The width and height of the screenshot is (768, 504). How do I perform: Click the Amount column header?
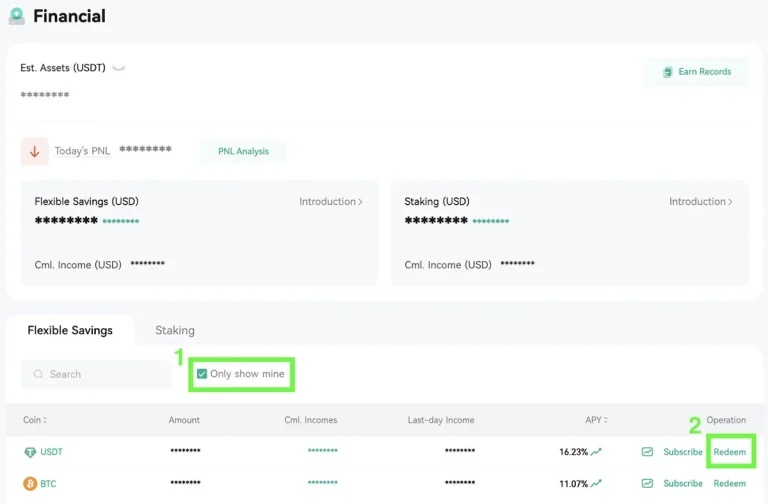(184, 420)
